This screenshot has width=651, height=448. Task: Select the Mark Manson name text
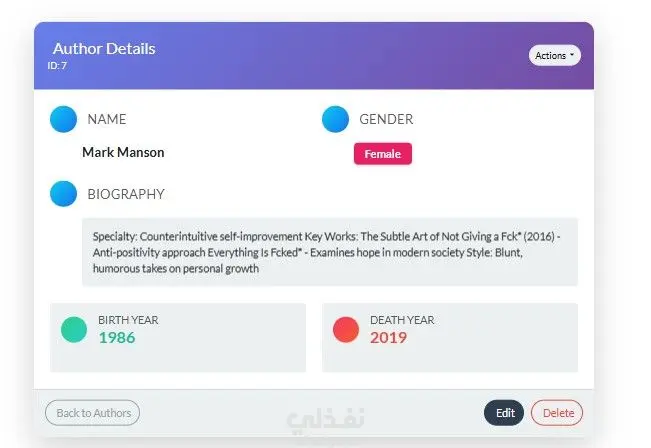pos(123,152)
